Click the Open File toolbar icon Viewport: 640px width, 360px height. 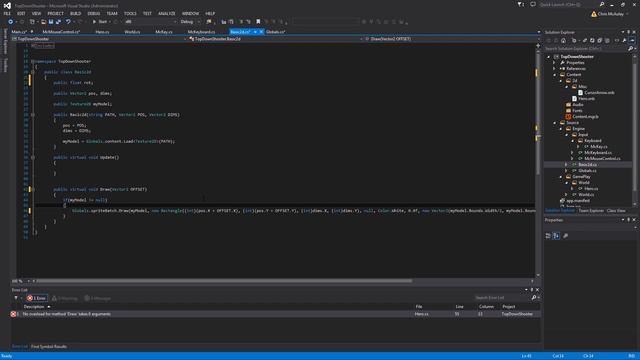pos(44,22)
